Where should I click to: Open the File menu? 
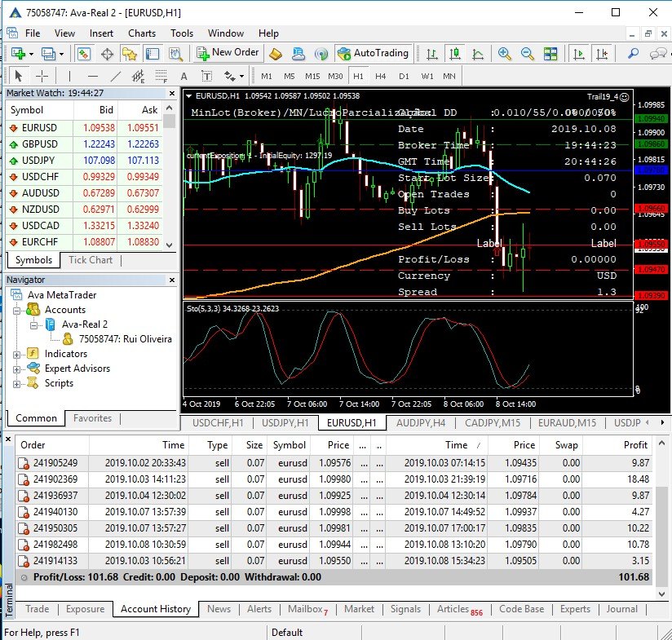(33, 33)
